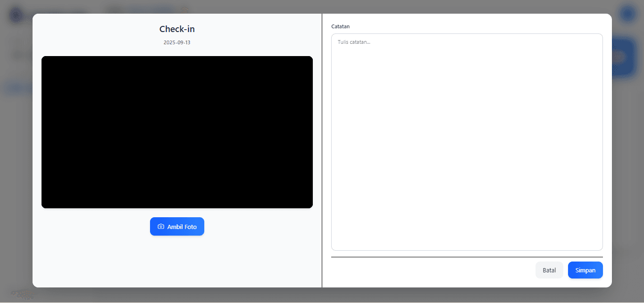Viewport: 644px width, 303px height.
Task: Cancel the check-in with the Batal button
Action: pyautogui.click(x=549, y=270)
